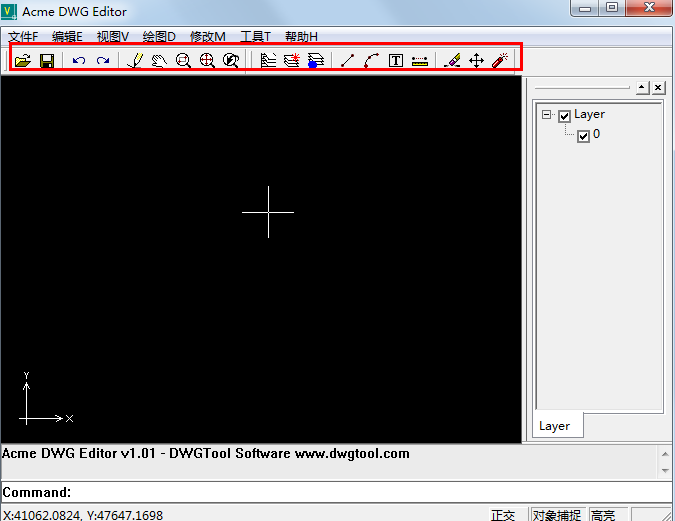Image resolution: width=675 pixels, height=521 pixels.
Task: Uncheck layer 0 visibility checkbox
Action: coord(583,136)
